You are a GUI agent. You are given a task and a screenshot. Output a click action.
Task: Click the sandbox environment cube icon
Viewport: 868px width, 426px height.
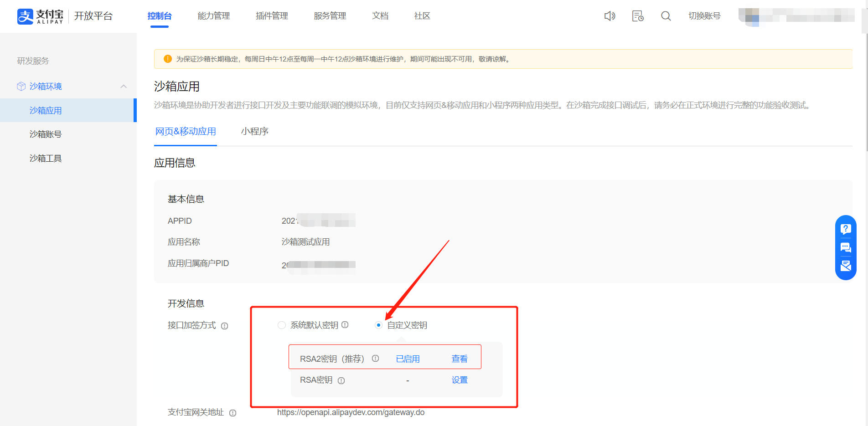[21, 86]
